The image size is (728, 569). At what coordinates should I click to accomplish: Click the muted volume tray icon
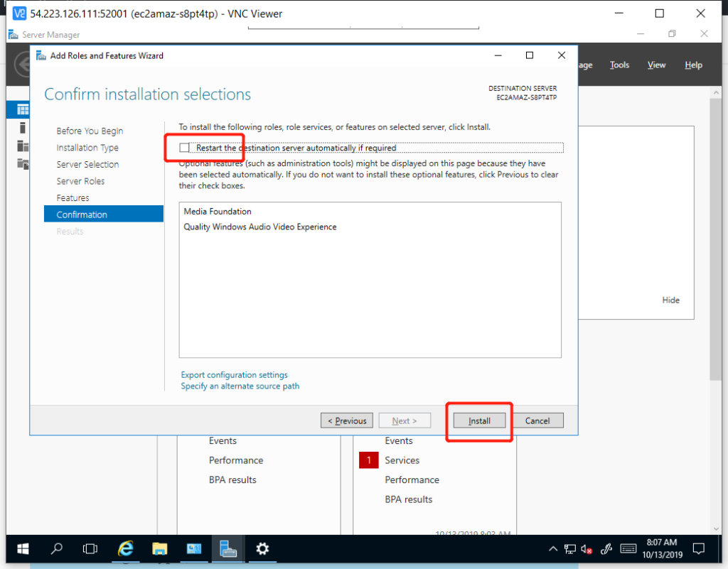[x=587, y=548]
